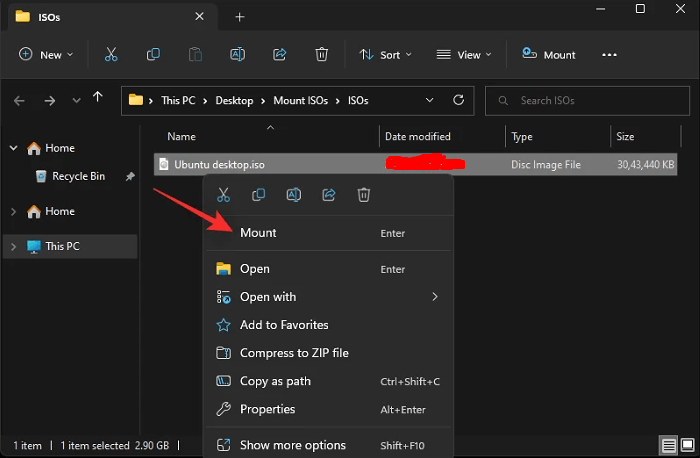
Task: Sort by the Type column header
Action: pos(521,137)
